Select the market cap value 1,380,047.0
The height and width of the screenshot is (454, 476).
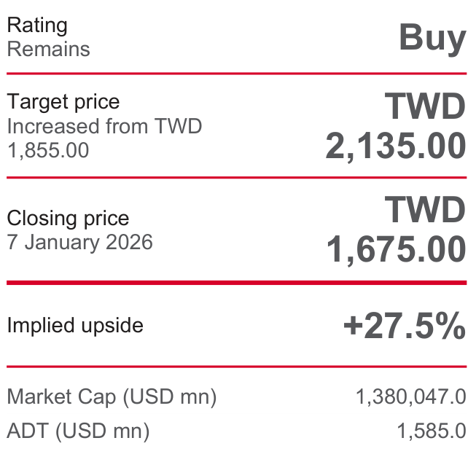410,397
